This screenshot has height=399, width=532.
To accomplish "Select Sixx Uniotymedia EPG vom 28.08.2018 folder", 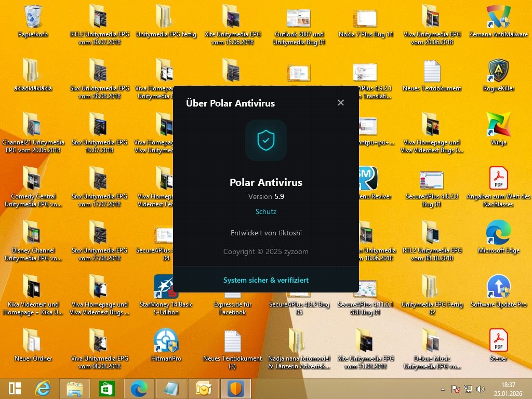I will click(x=99, y=79).
